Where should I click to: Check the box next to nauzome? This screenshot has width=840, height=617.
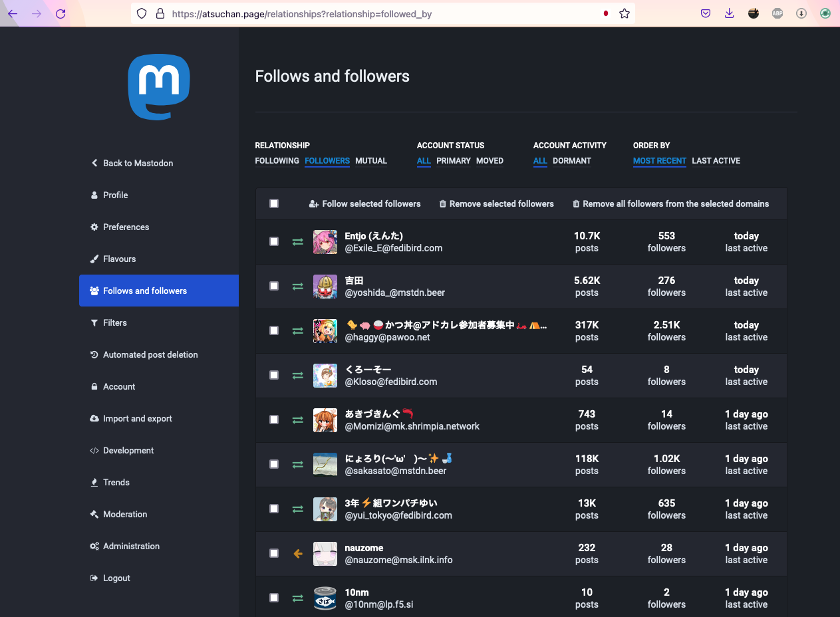coord(274,553)
